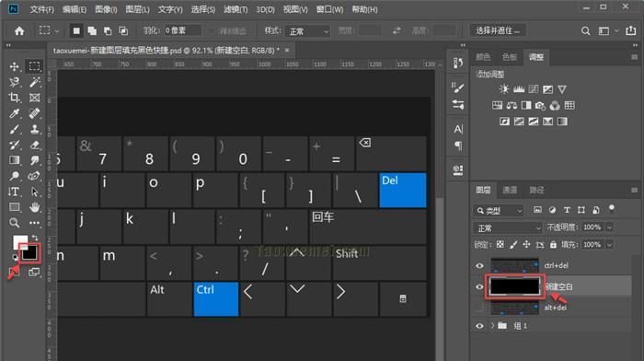Open the Adjustments panel menu
This screenshot has height=361, width=644.
coord(634,57)
